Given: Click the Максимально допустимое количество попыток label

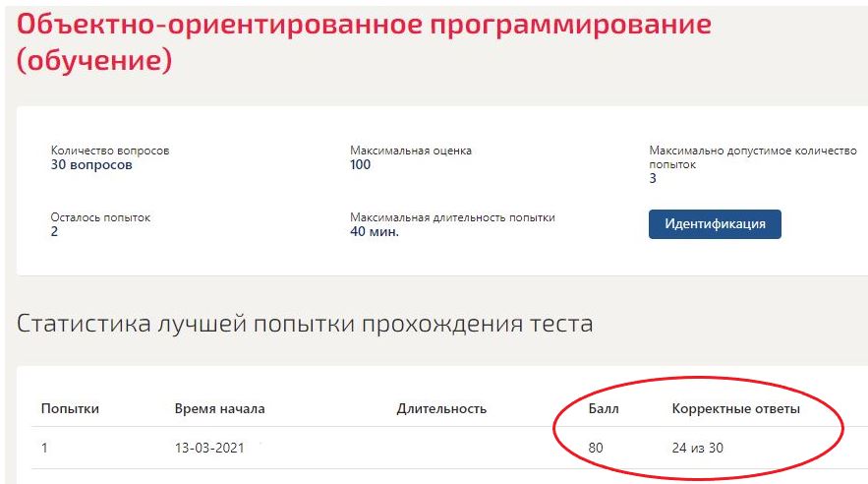Looking at the screenshot, I should click(753, 157).
